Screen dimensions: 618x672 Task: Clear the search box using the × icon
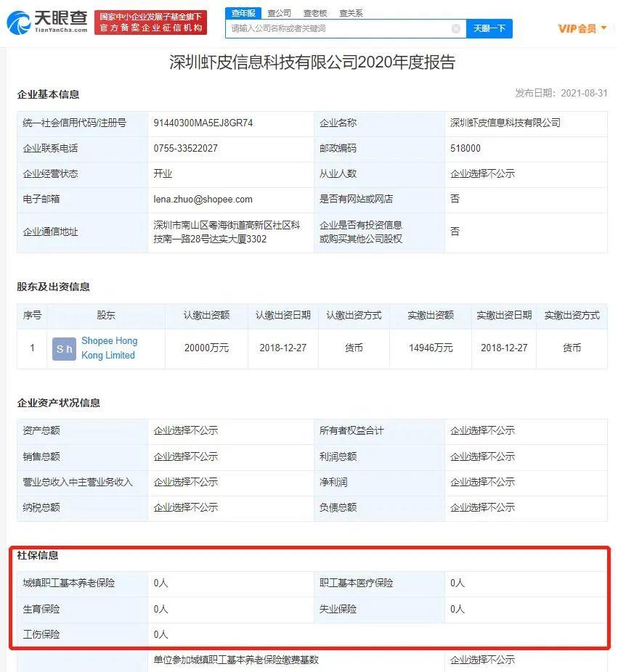(456, 28)
